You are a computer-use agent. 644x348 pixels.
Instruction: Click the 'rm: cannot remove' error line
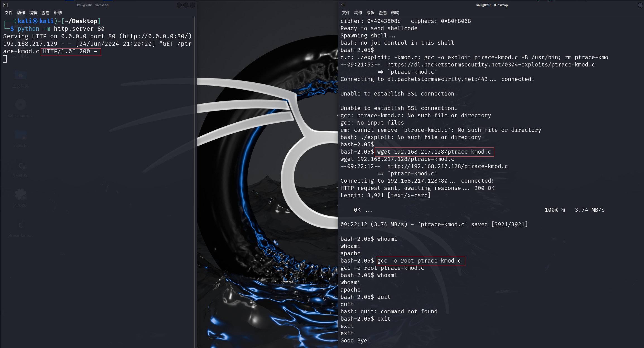441,130
